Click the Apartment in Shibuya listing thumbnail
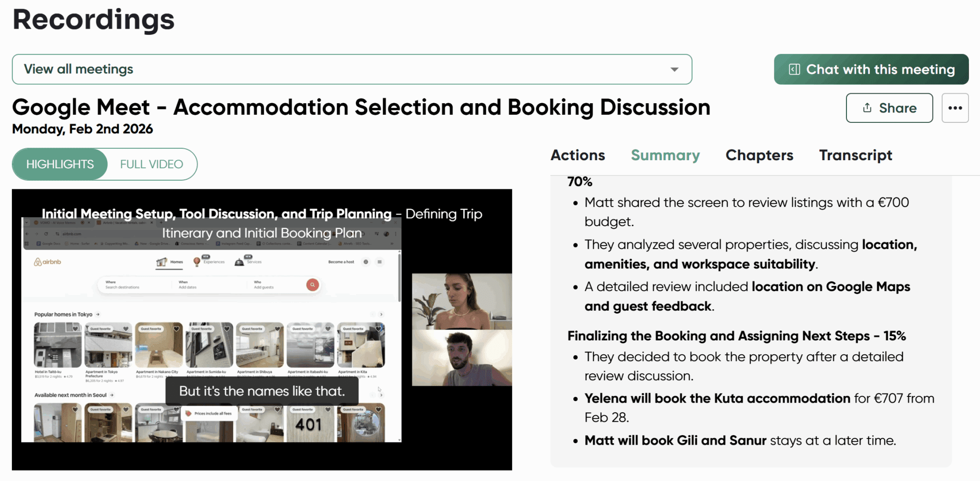Viewport: 980px width, 481px height. (259, 345)
